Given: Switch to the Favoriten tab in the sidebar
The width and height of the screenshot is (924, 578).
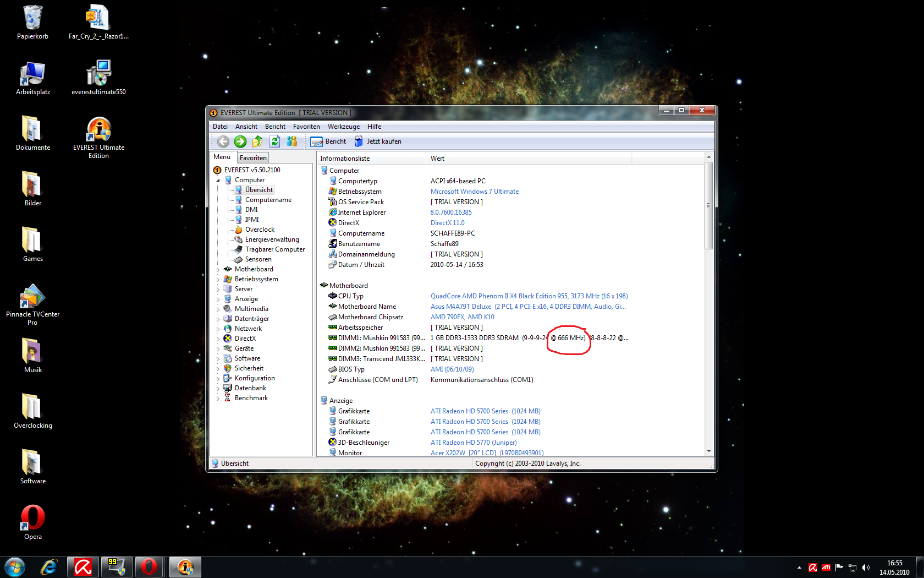Looking at the screenshot, I should (x=253, y=158).
